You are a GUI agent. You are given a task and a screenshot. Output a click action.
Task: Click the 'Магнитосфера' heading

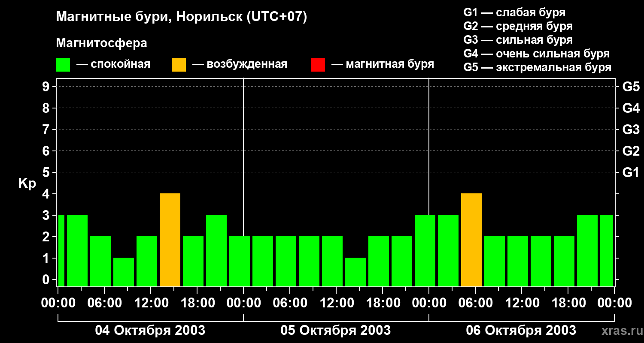click(101, 43)
